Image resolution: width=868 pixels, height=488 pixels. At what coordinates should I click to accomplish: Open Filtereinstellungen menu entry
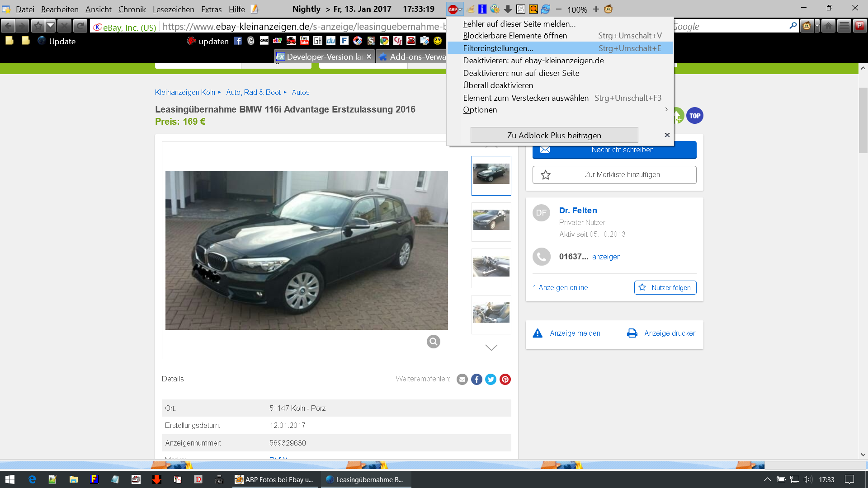498,48
